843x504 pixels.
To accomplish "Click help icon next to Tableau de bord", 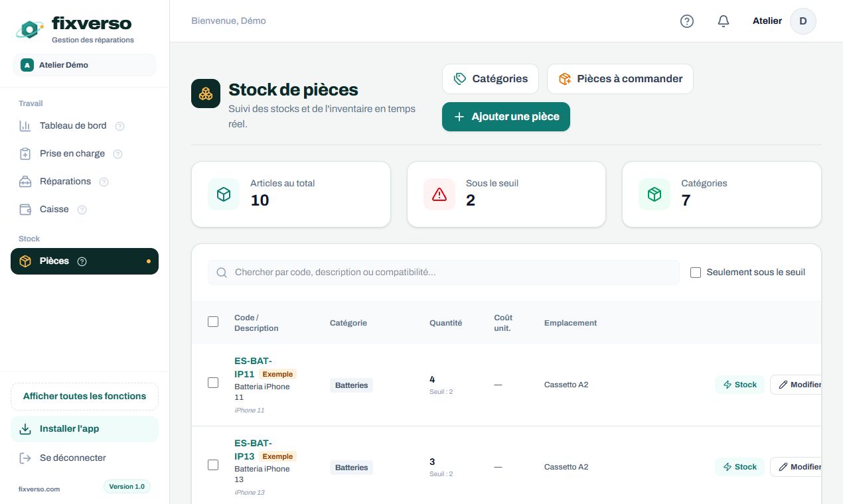I will click(119, 126).
